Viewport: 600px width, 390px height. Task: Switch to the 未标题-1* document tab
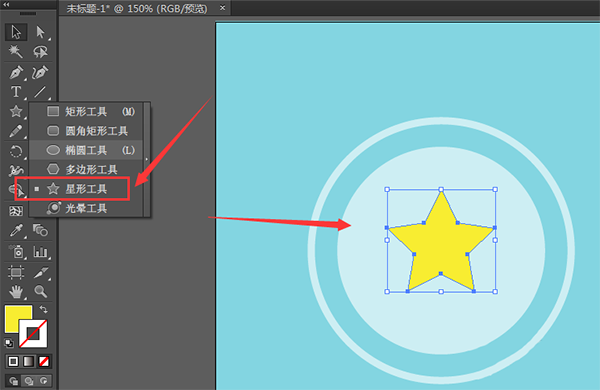[137, 8]
